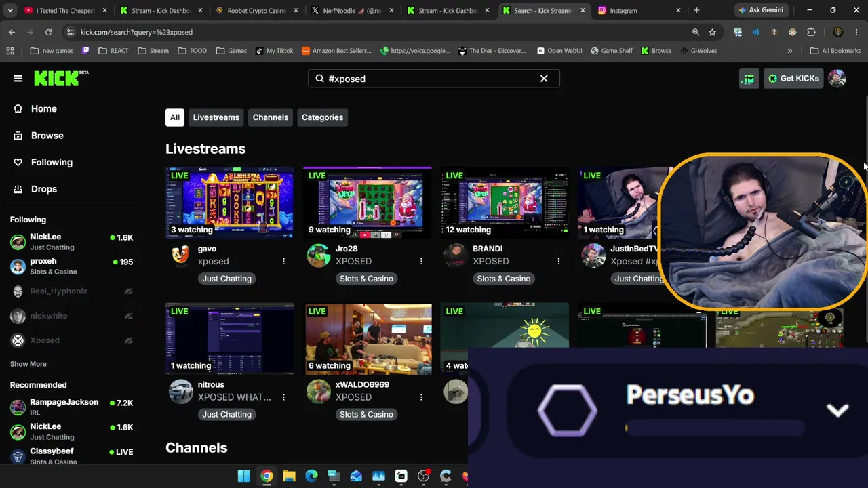868x488 pixels.
Task: Open Ask Gemini in Chrome
Action: pyautogui.click(x=760, y=10)
